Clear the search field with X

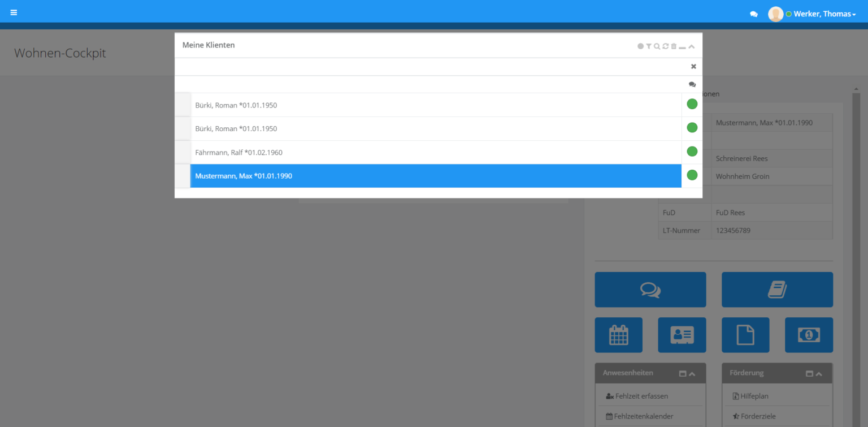point(693,67)
